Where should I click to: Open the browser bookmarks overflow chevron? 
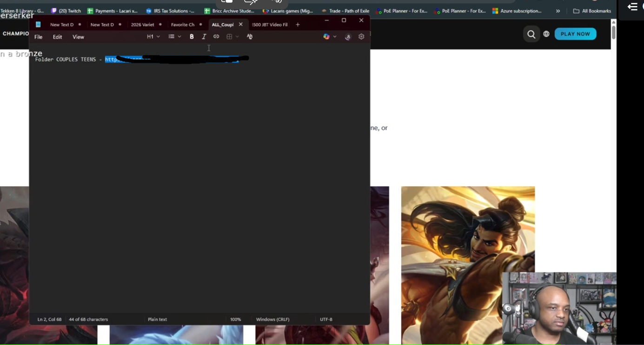pyautogui.click(x=558, y=11)
